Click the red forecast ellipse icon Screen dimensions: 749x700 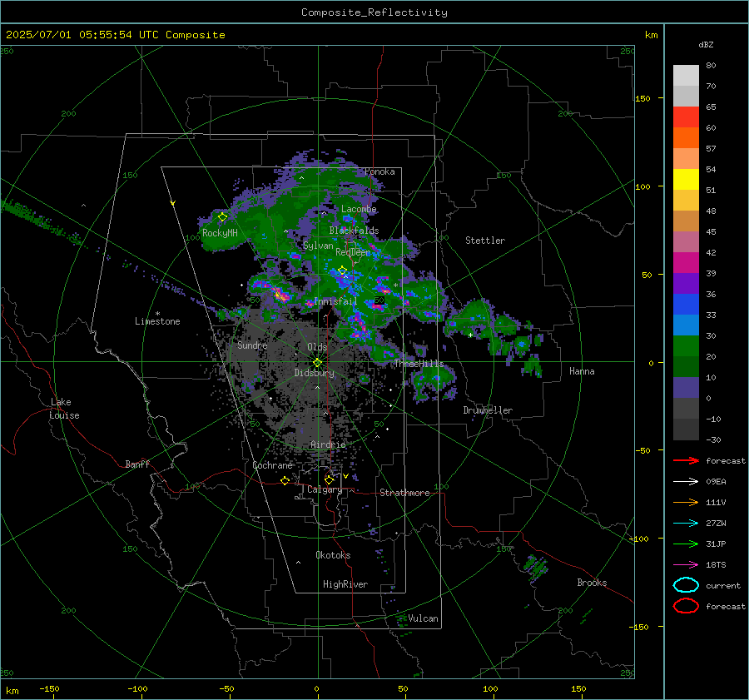click(x=686, y=606)
